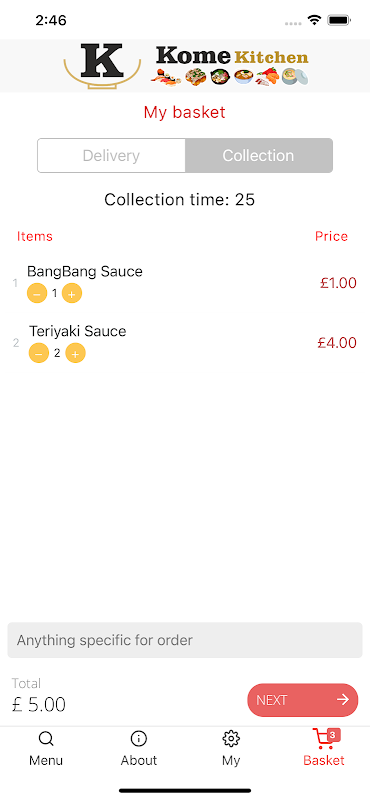Tap the £4.00 Teriyaki Sauce price
This screenshot has height=800, width=370.
point(337,343)
